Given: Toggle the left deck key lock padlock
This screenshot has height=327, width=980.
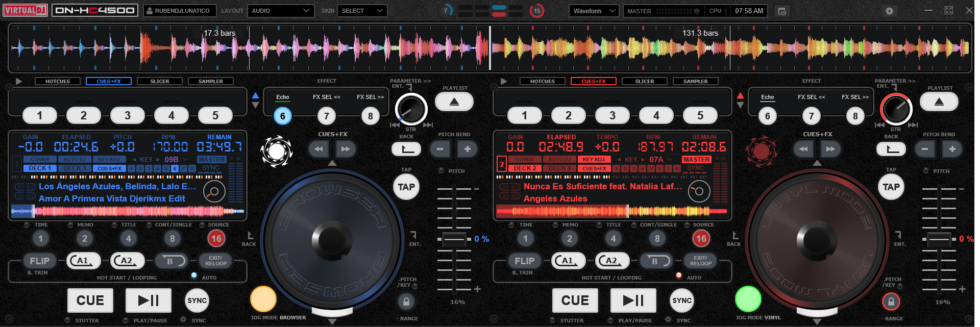Looking at the screenshot, I should 406,301.
